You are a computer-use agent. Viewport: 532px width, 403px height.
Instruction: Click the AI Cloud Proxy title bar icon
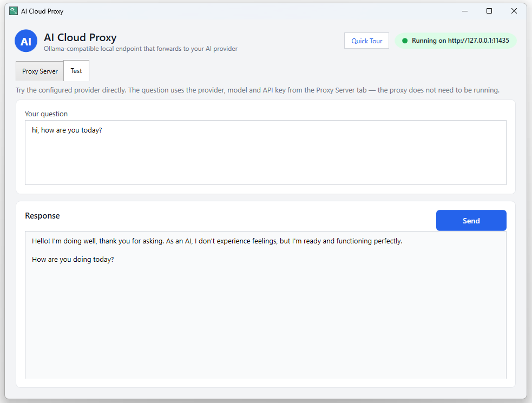coord(13,11)
